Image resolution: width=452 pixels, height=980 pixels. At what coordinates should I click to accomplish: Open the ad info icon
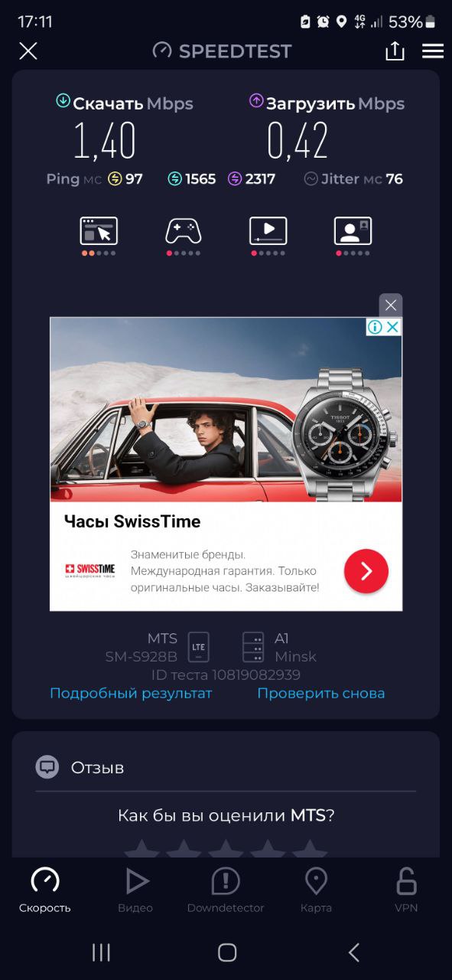[375, 327]
